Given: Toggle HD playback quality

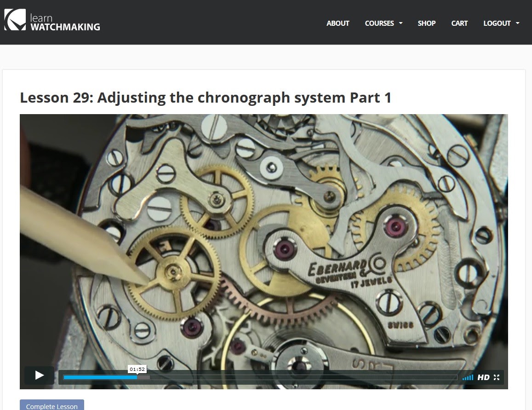Looking at the screenshot, I should [x=483, y=377].
